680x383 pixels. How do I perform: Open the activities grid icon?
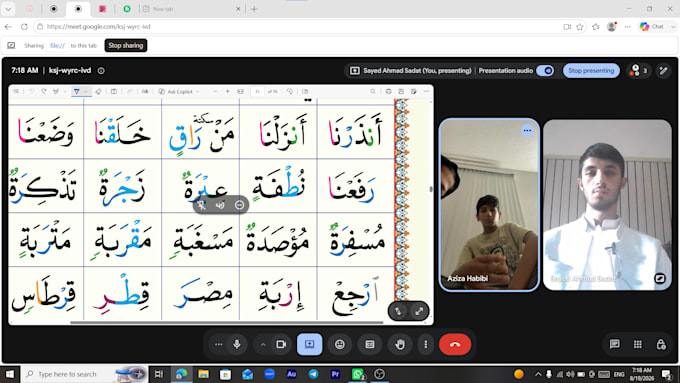tap(638, 344)
